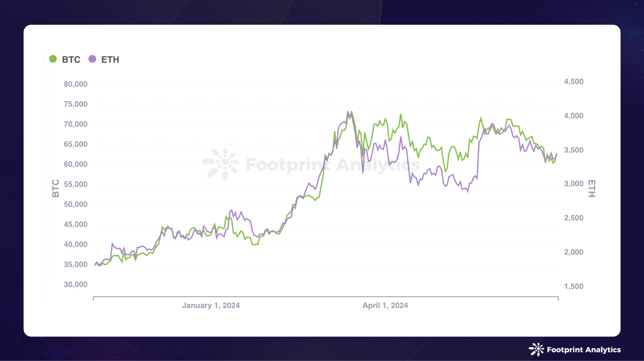Select the April 1, 2024 axis label
Image resolution: width=644 pixels, height=361 pixels.
tap(385, 305)
